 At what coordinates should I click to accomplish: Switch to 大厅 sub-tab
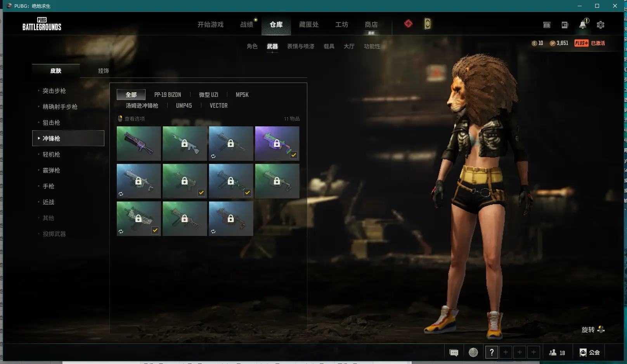coord(349,46)
